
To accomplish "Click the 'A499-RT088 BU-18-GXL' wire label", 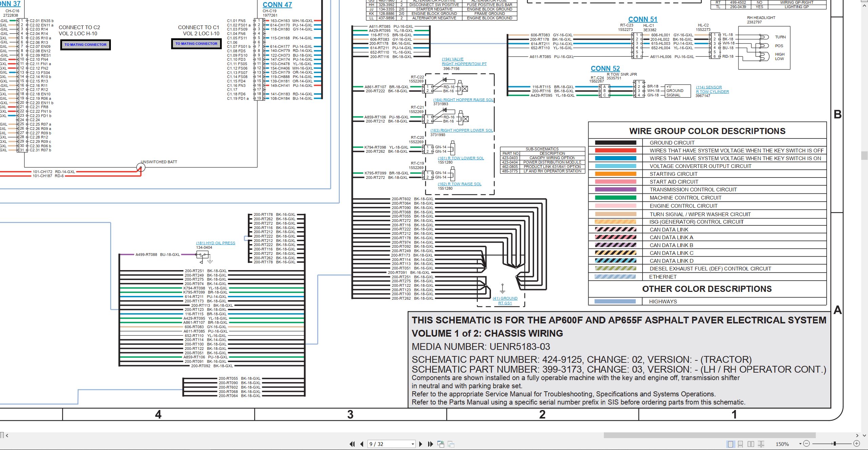I will (158, 255).
